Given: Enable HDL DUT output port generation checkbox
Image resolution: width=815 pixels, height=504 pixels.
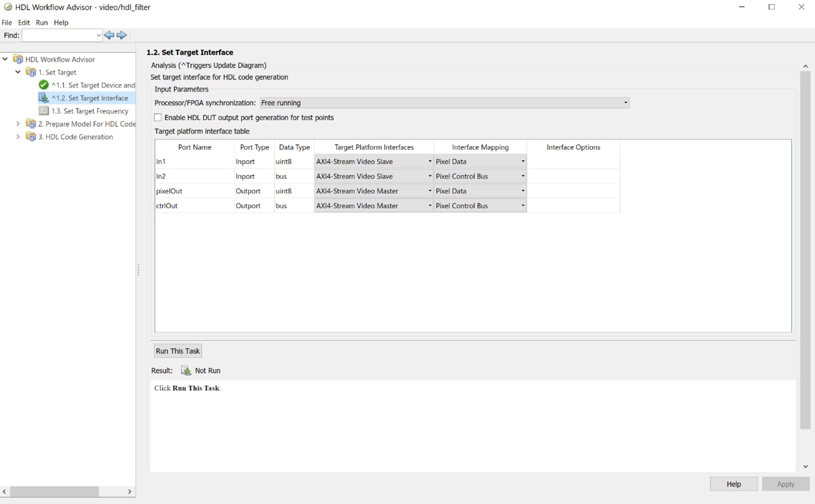Looking at the screenshot, I should [158, 118].
